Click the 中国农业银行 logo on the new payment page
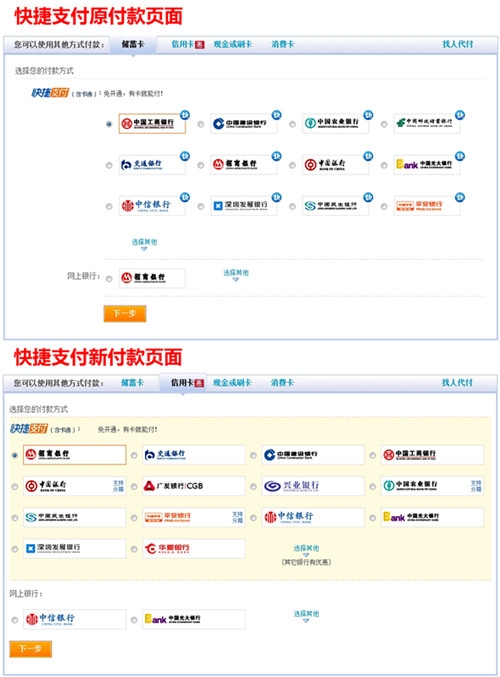The height and width of the screenshot is (677, 500). pos(432,486)
